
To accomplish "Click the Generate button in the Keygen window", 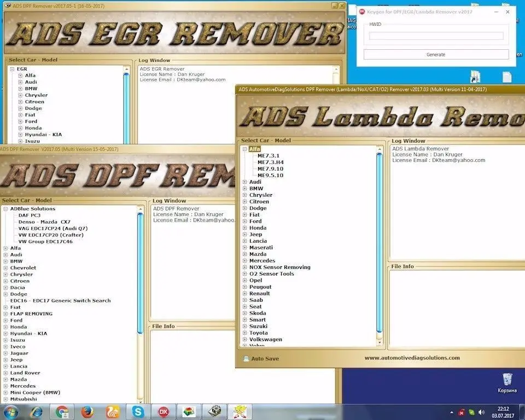I will pos(436,54).
